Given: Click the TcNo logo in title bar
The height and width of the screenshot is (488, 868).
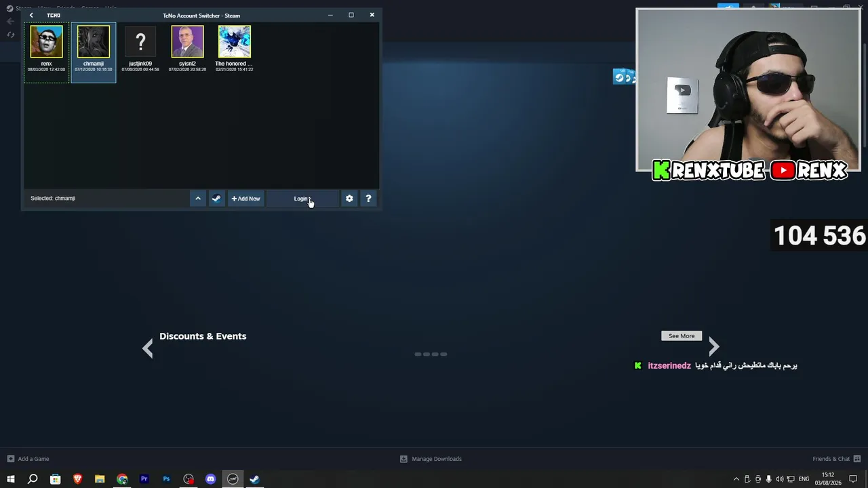Looking at the screenshot, I should click(x=54, y=15).
